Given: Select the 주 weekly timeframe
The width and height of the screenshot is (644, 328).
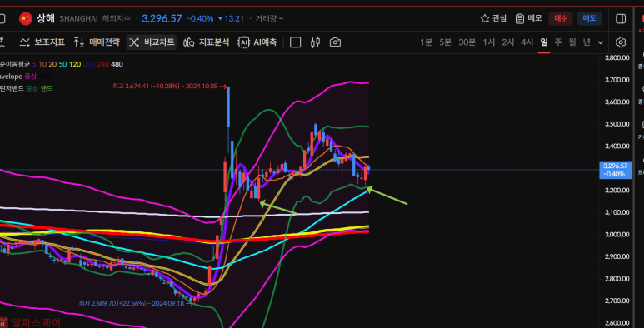Looking at the screenshot, I should pos(557,42).
